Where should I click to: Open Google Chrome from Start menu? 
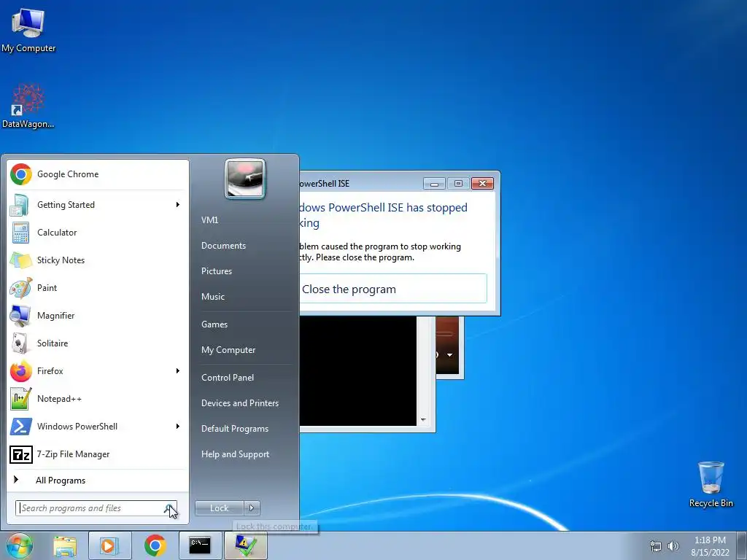[x=97, y=174]
